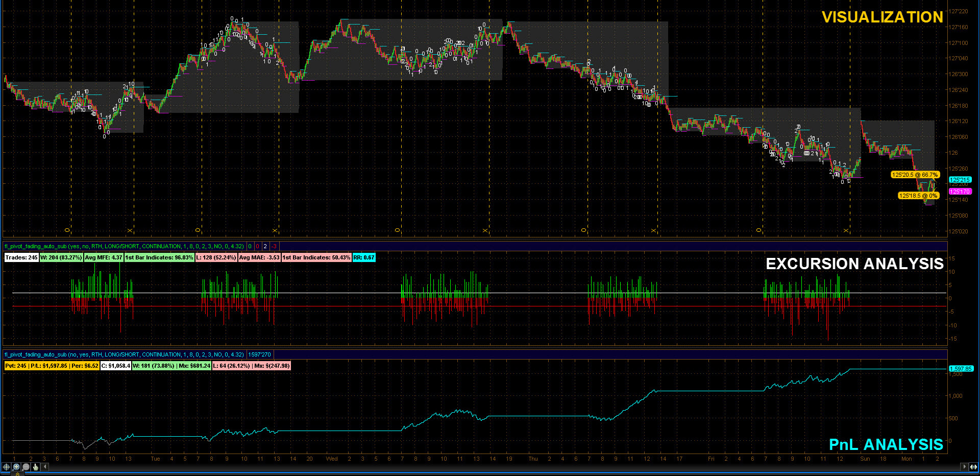Image resolution: width=980 pixels, height=476 pixels.
Task: Select the crosshair pointer tool
Action: point(7,467)
